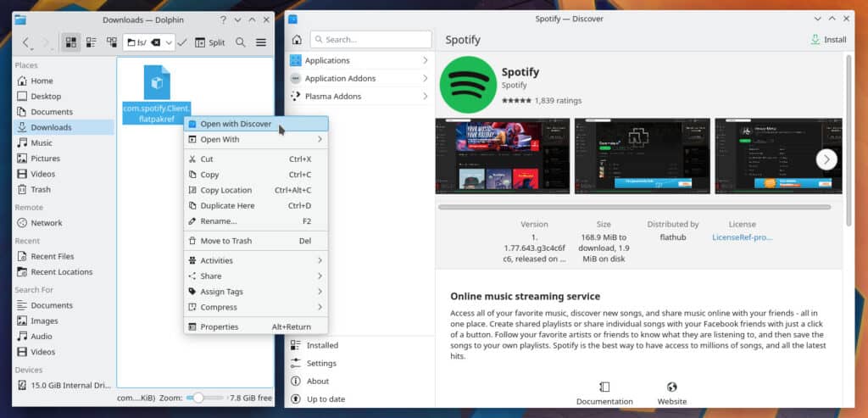Open Dolphin hamburger menu
Screen dimensions: 868x418
click(261, 42)
